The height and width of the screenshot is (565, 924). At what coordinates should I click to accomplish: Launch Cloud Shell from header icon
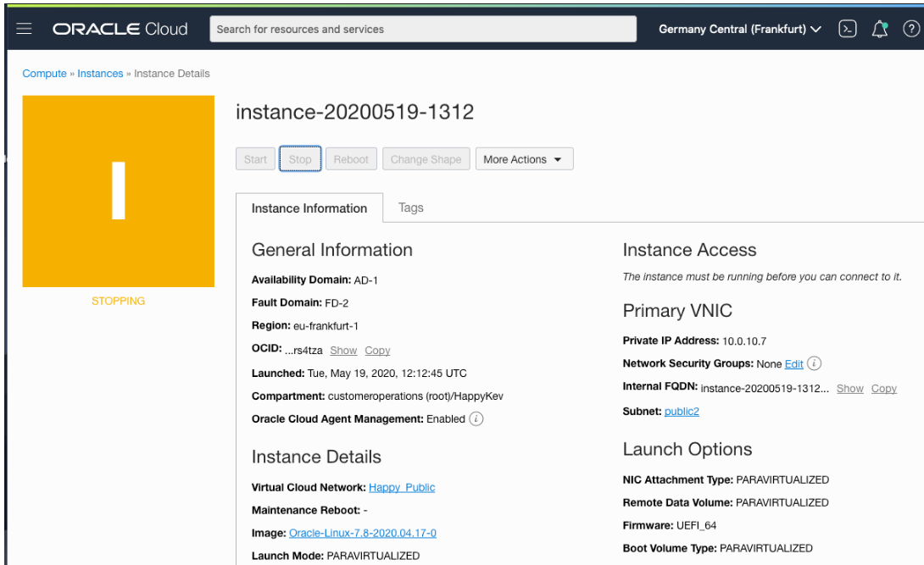point(847,29)
